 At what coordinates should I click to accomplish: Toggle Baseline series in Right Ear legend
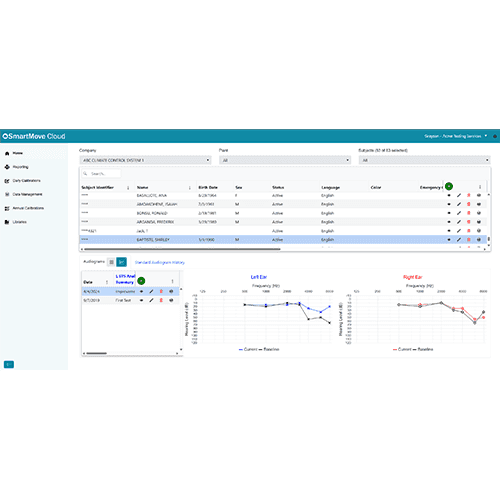(423, 349)
